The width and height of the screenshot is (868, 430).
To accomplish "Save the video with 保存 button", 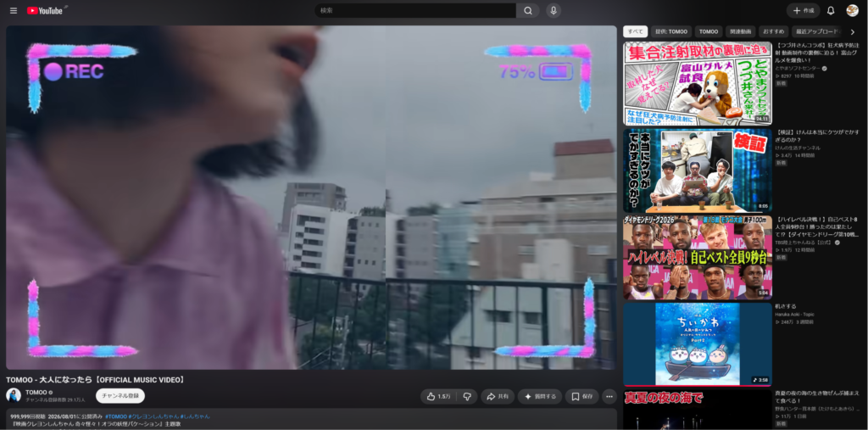I will (581, 396).
